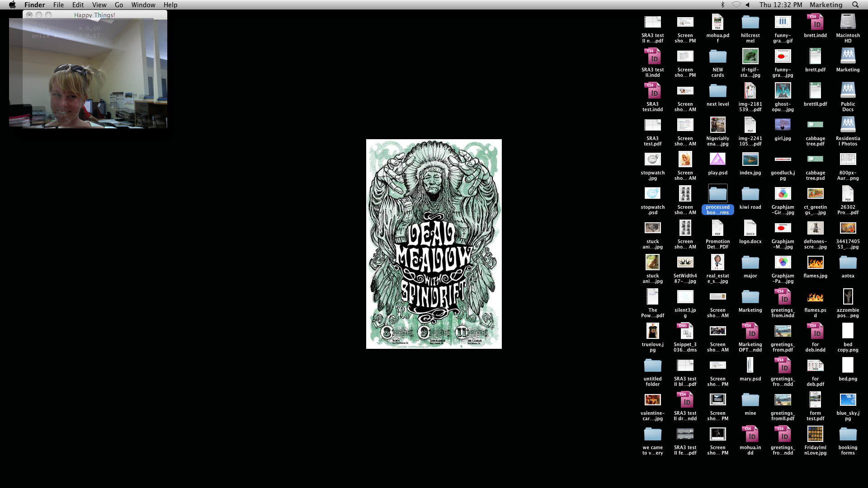Select the flames.jpg file icon
This screenshot has height=488, width=868.
coord(815,263)
